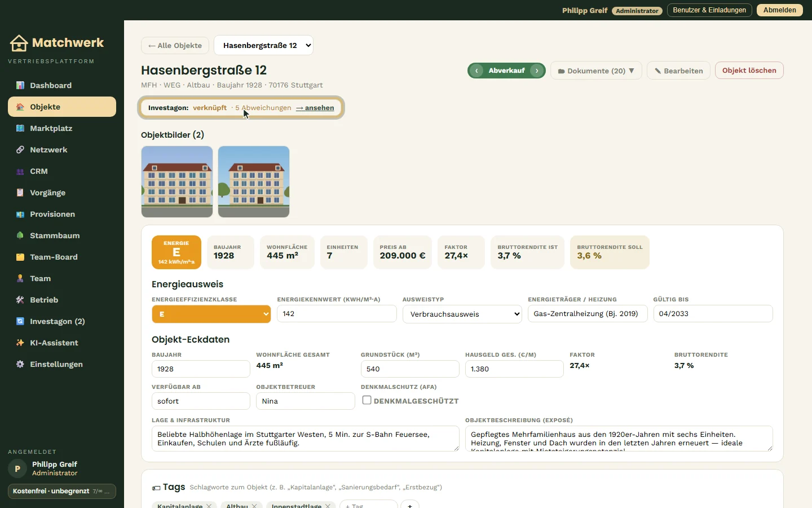Expand the Dokumente (20) dropdown
812x508 pixels.
pos(596,71)
